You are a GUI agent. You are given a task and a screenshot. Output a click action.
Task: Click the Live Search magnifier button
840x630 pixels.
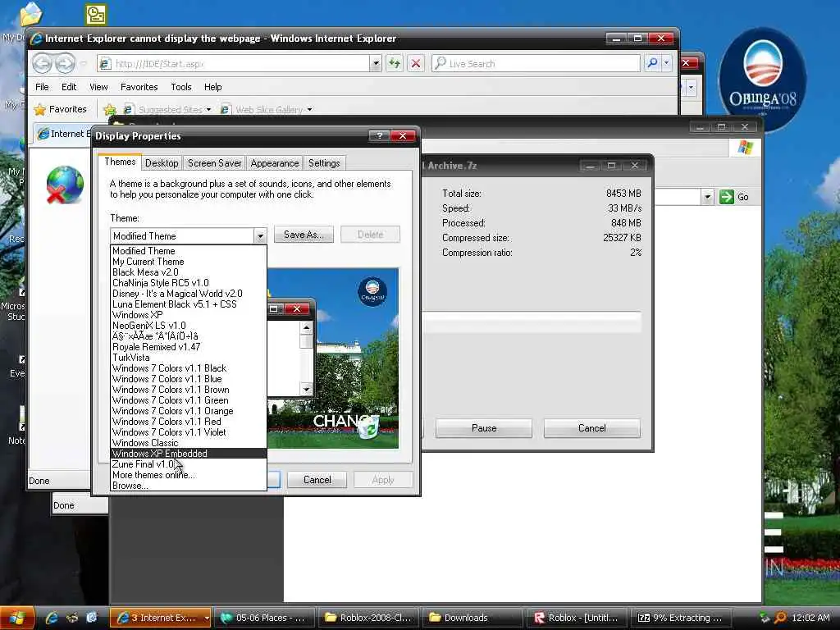pyautogui.click(x=652, y=63)
